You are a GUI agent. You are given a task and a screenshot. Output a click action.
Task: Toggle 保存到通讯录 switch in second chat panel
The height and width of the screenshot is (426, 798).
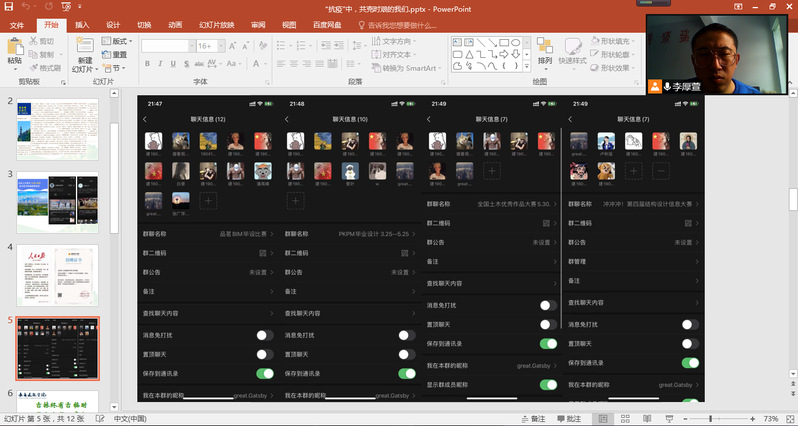tap(406, 373)
